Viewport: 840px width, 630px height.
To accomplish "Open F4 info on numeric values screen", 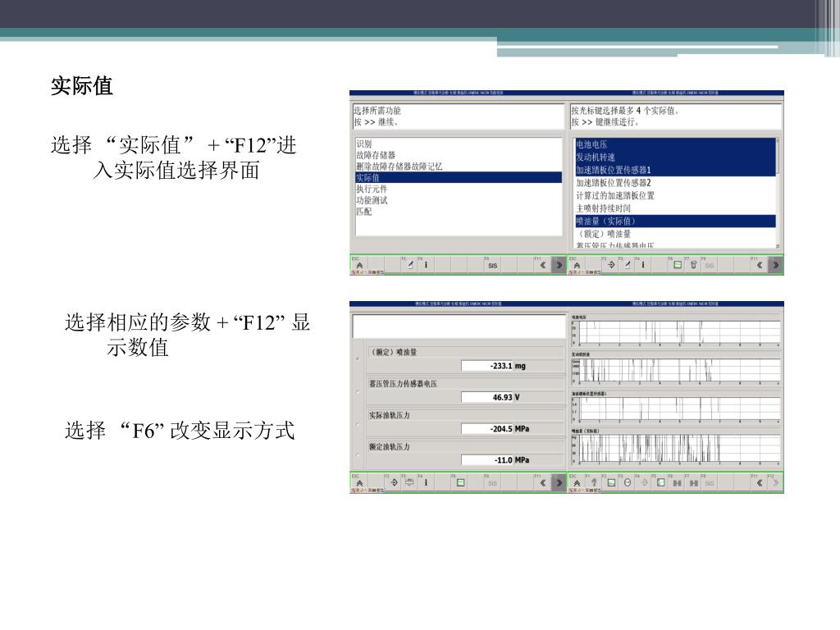I will pos(426,482).
